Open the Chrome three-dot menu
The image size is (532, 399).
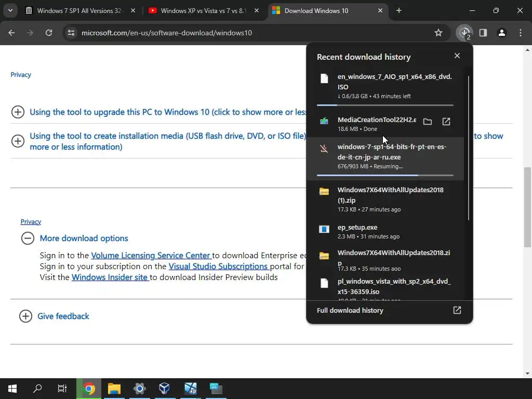click(521, 33)
